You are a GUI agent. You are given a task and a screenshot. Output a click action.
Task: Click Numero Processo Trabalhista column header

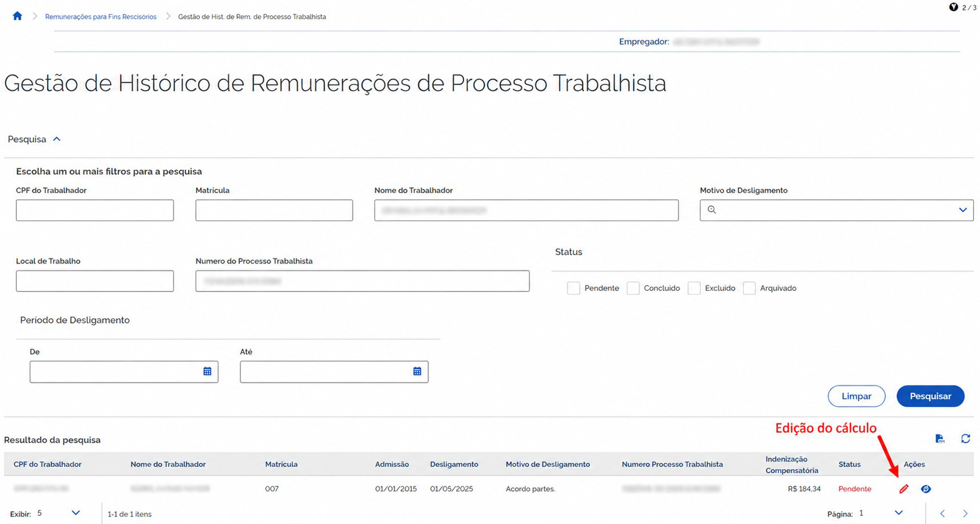(672, 464)
